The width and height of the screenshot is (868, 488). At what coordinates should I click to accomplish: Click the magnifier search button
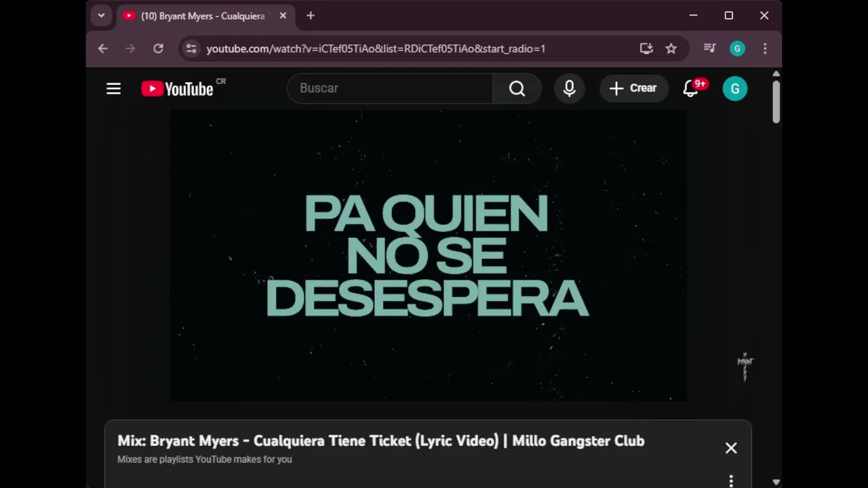[517, 89]
